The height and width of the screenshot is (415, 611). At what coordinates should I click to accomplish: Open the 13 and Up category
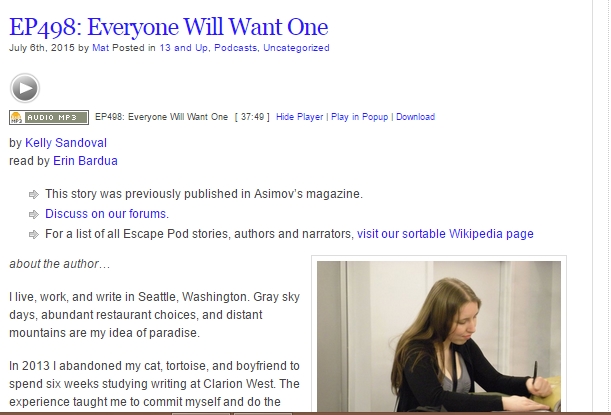click(184, 48)
